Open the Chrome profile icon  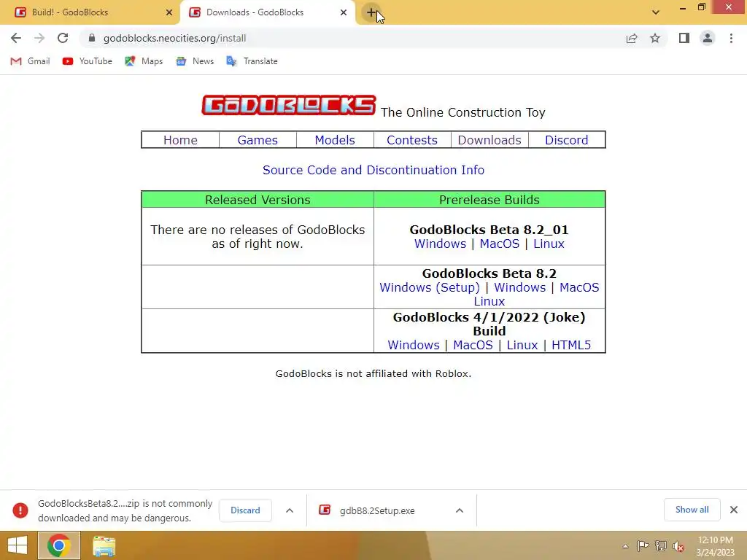click(x=708, y=38)
